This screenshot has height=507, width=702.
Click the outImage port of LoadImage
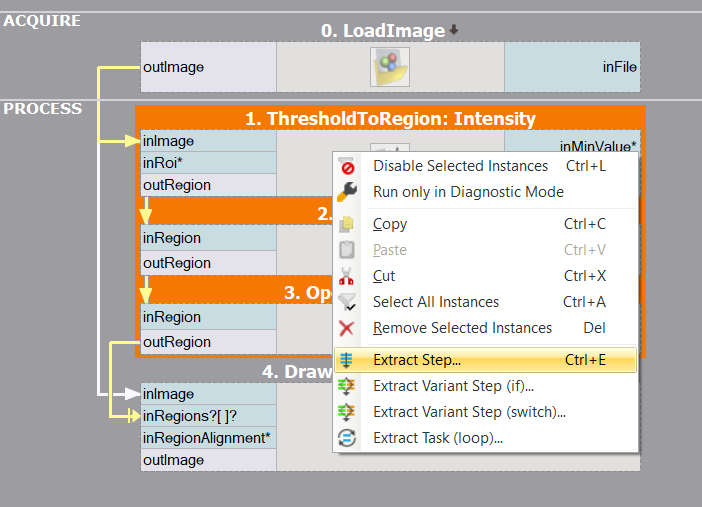[208, 67]
